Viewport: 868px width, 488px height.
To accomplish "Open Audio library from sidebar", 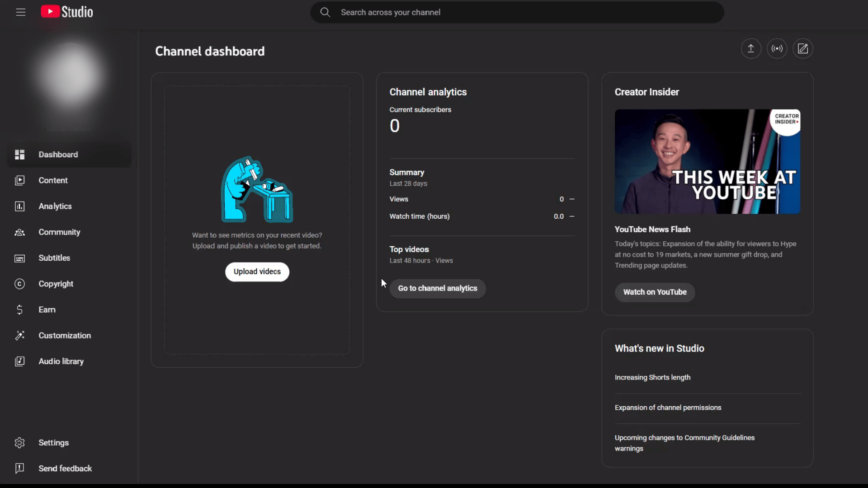I will (69, 361).
